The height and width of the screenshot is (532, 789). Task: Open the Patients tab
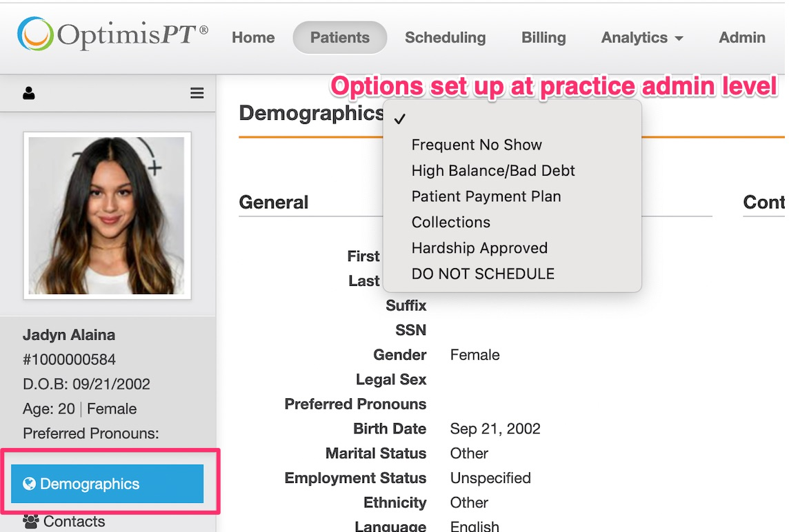(340, 38)
